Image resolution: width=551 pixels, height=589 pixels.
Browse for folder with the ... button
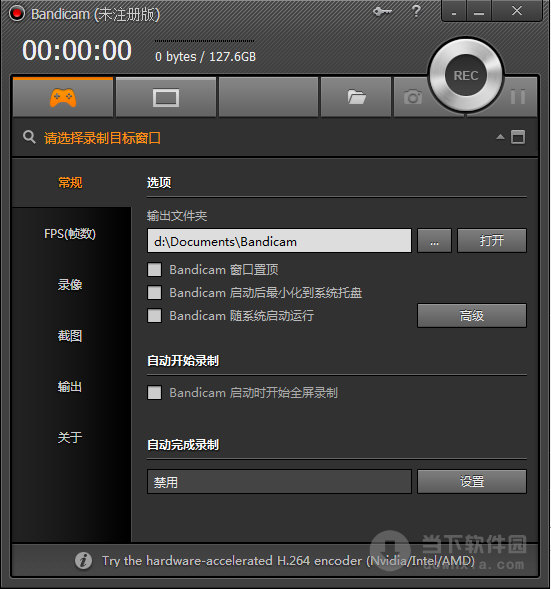coord(434,241)
